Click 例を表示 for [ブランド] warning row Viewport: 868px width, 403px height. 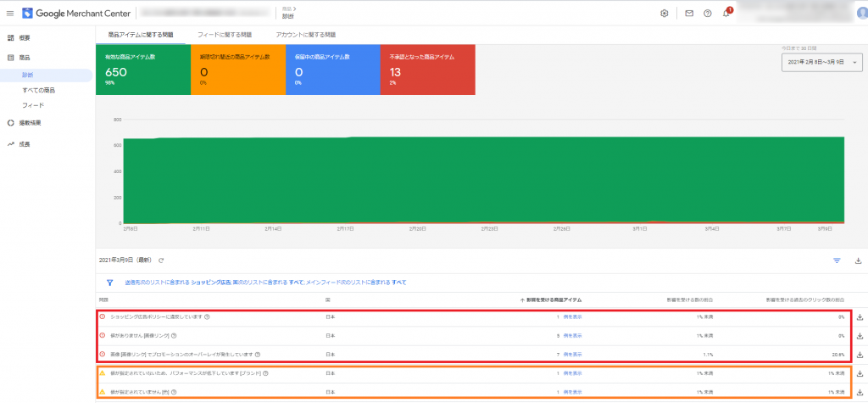572,373
